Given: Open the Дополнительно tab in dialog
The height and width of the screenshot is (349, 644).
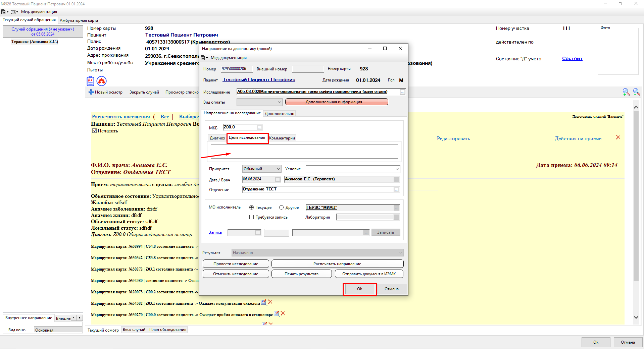Looking at the screenshot, I should [x=280, y=114].
